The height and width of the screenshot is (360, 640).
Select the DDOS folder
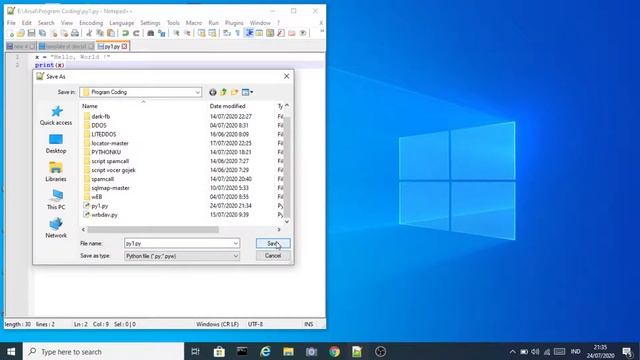(x=99, y=125)
